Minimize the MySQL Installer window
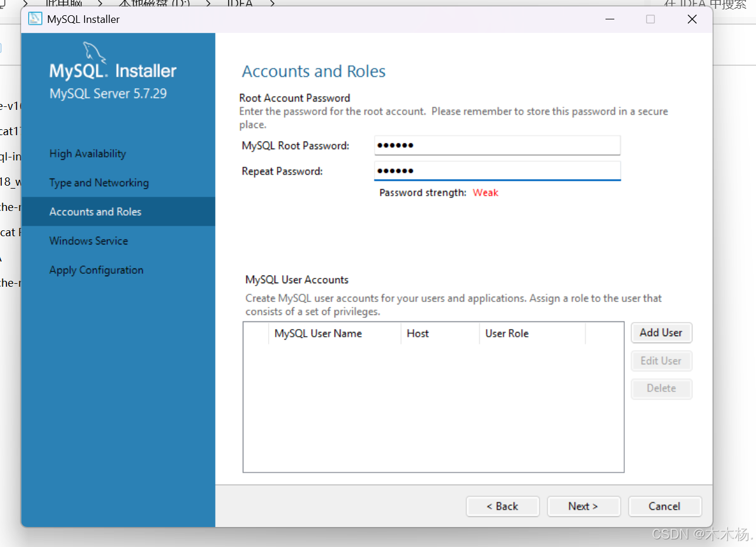Screen dimensions: 756x547 coord(609,19)
